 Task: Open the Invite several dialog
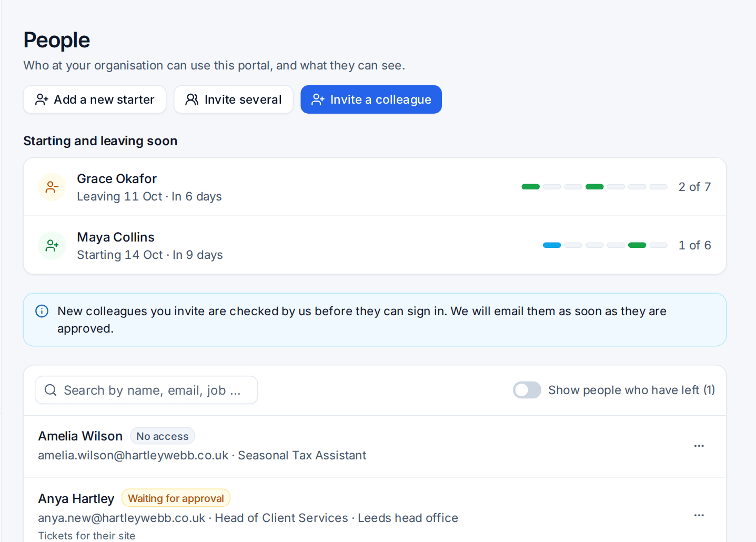[x=234, y=99]
